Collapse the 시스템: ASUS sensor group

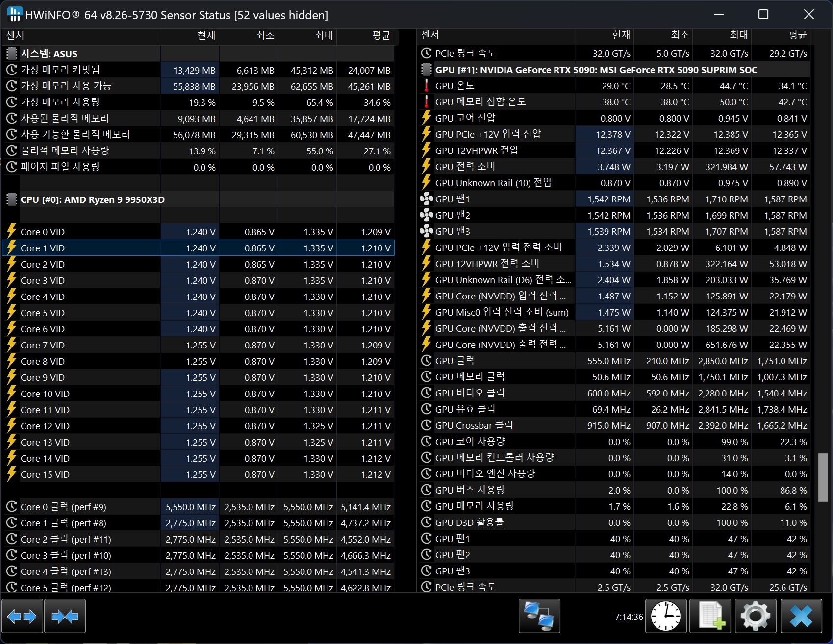pyautogui.click(x=11, y=53)
